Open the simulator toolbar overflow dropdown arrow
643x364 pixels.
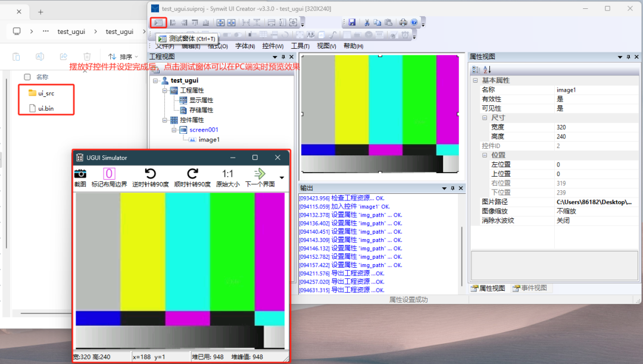coord(282,177)
